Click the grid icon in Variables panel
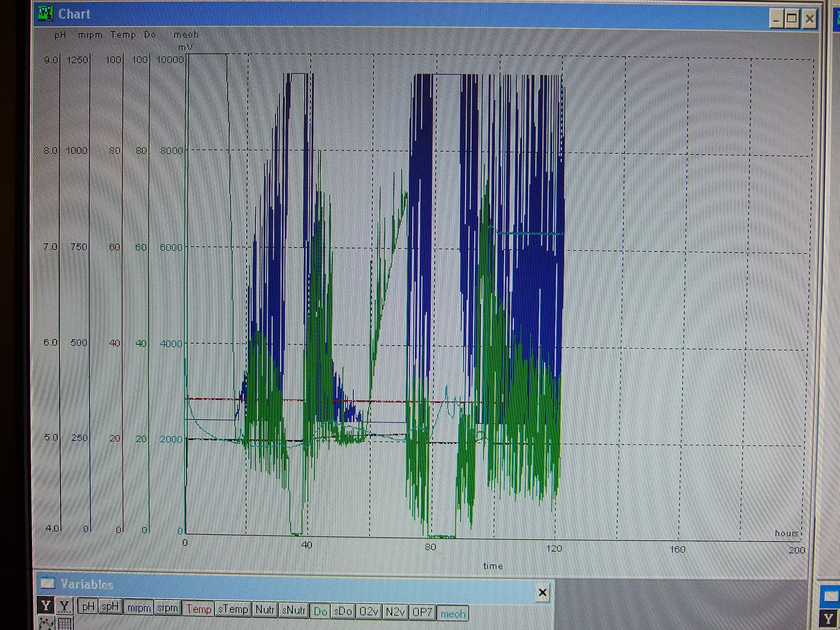The width and height of the screenshot is (840, 630). (x=65, y=624)
